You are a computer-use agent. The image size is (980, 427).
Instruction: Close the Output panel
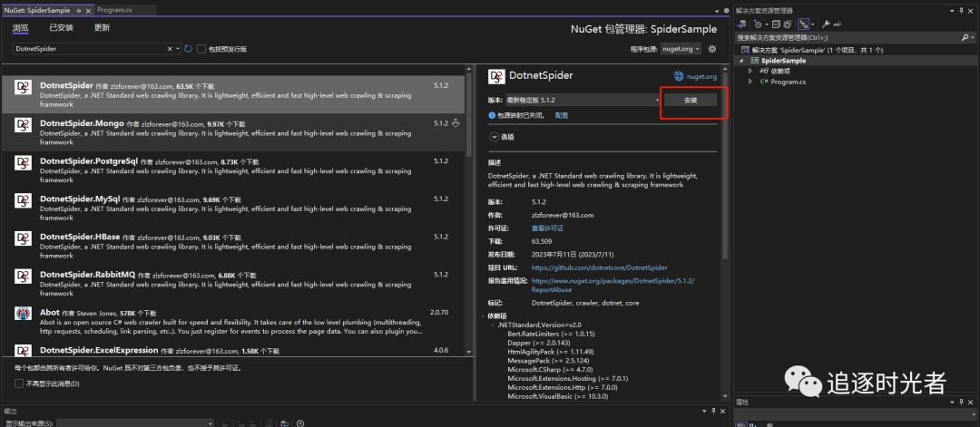click(722, 411)
